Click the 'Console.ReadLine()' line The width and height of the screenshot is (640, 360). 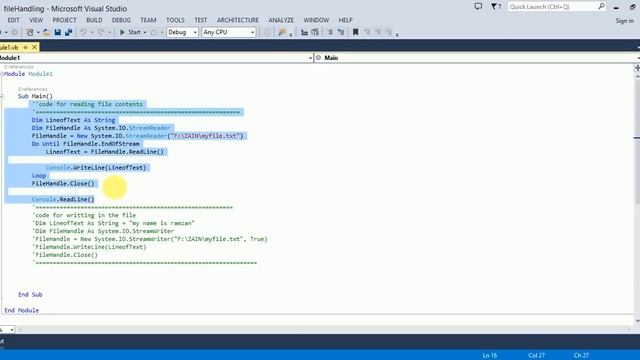(63, 199)
